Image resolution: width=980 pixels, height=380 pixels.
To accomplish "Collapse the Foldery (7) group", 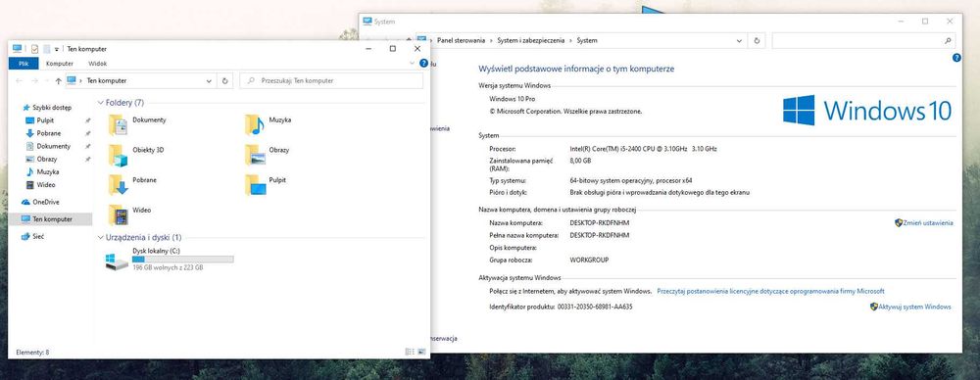I will click(100, 103).
